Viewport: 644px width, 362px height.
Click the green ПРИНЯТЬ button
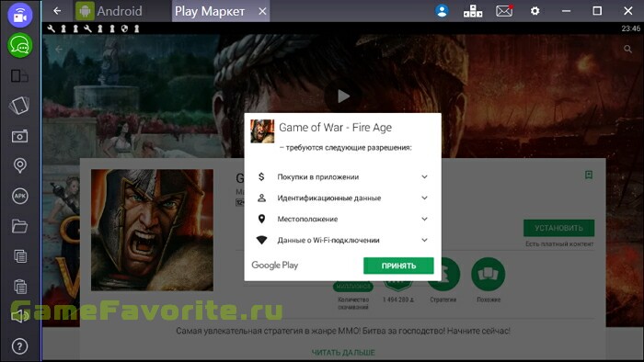point(398,266)
